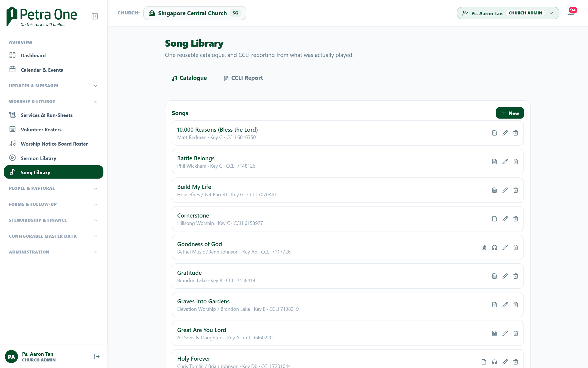Open the notifications bell

pyautogui.click(x=571, y=13)
